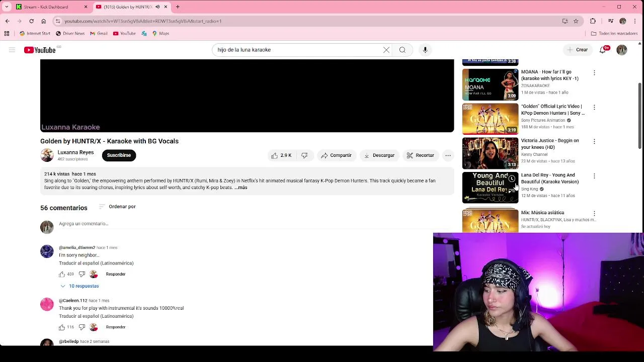Reload the current page
This screenshot has height=362, width=644.
(31, 21)
